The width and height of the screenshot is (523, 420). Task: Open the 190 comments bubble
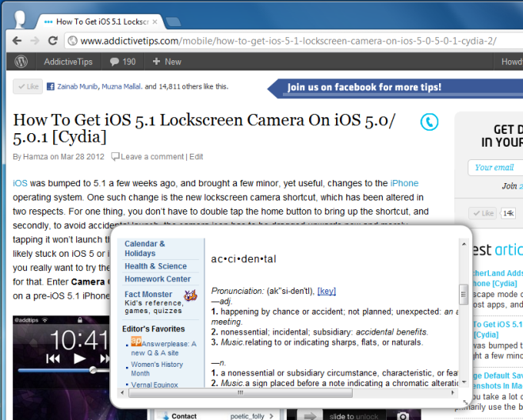(123, 62)
